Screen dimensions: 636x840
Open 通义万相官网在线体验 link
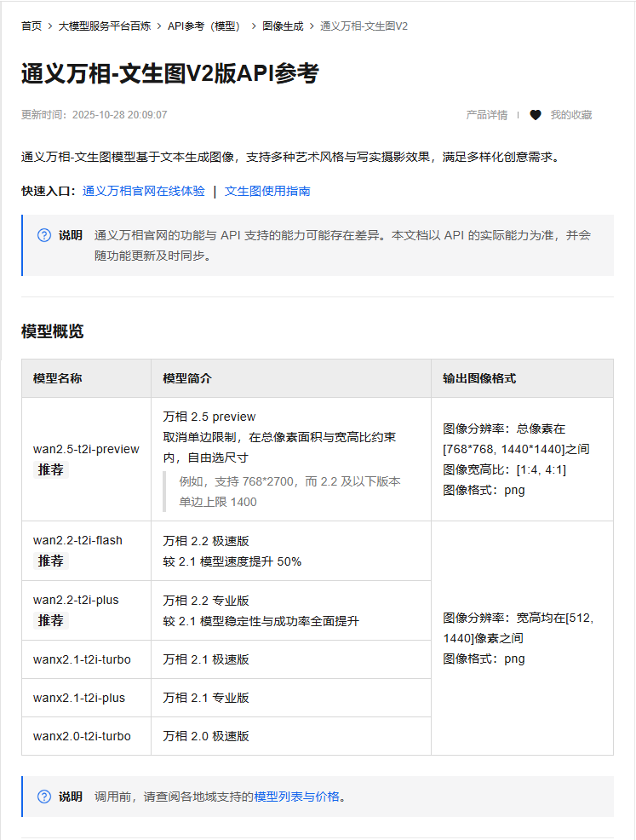click(144, 191)
